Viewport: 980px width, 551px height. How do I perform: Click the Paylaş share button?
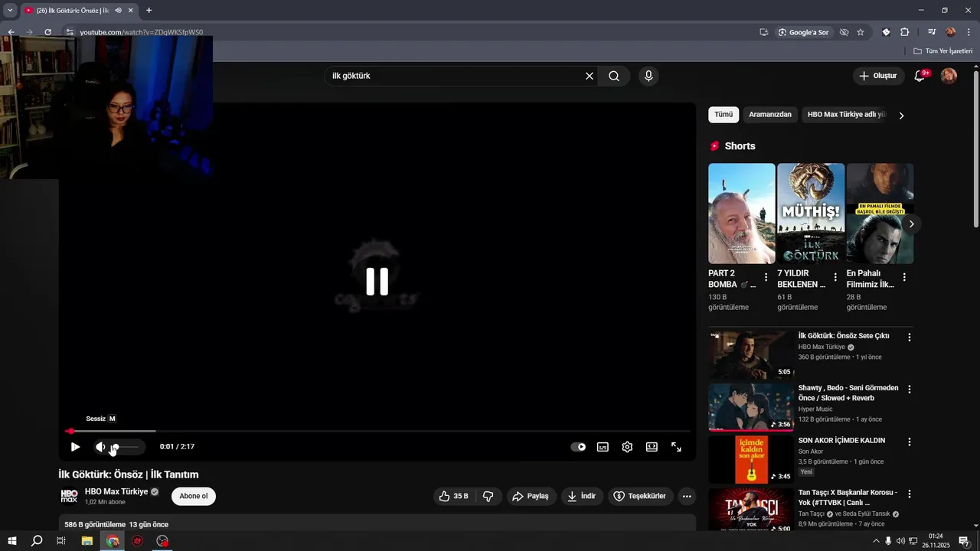click(x=531, y=496)
